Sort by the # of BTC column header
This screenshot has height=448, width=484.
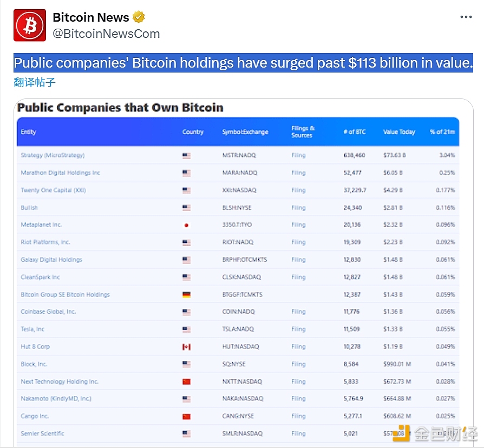pyautogui.click(x=354, y=132)
